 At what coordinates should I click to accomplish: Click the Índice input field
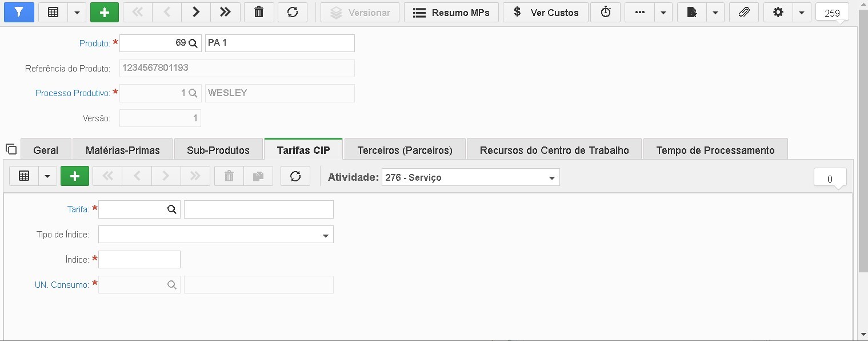pos(139,259)
